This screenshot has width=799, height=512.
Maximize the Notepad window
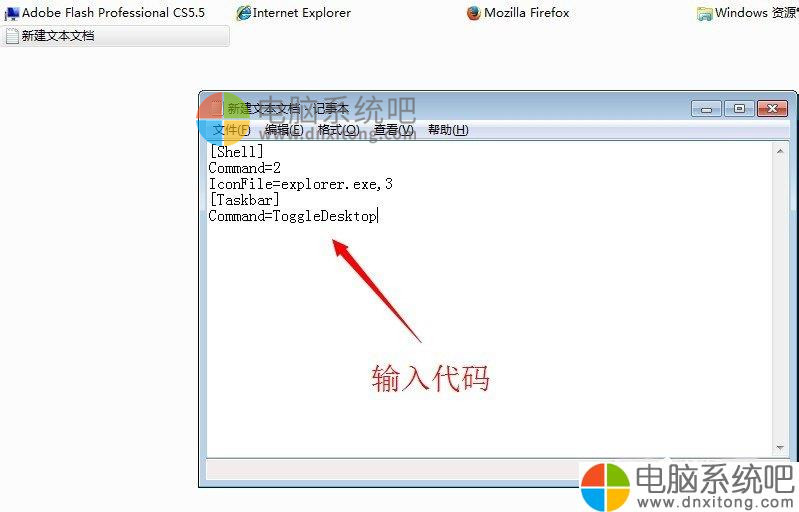(739, 109)
